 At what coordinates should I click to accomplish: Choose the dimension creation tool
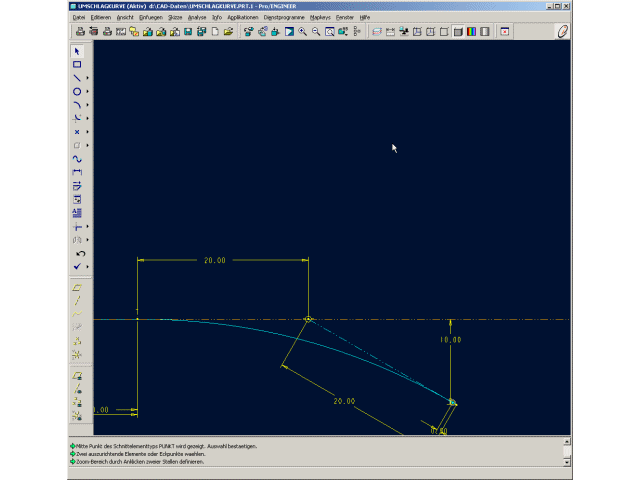click(x=77, y=172)
